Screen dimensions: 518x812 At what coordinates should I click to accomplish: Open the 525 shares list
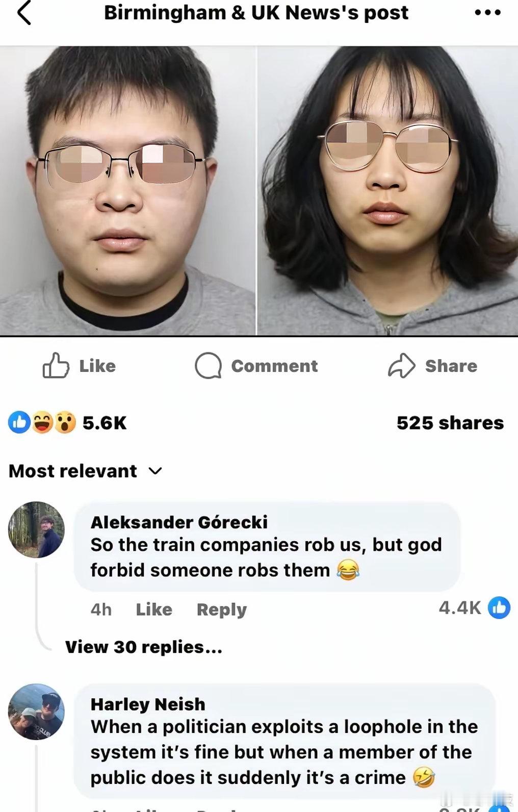450,423
